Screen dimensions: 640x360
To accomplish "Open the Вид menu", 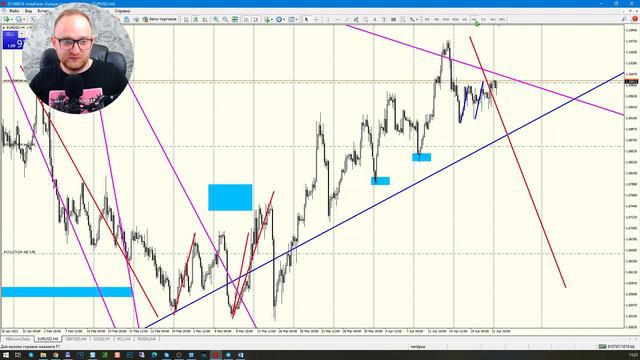I will [28, 11].
